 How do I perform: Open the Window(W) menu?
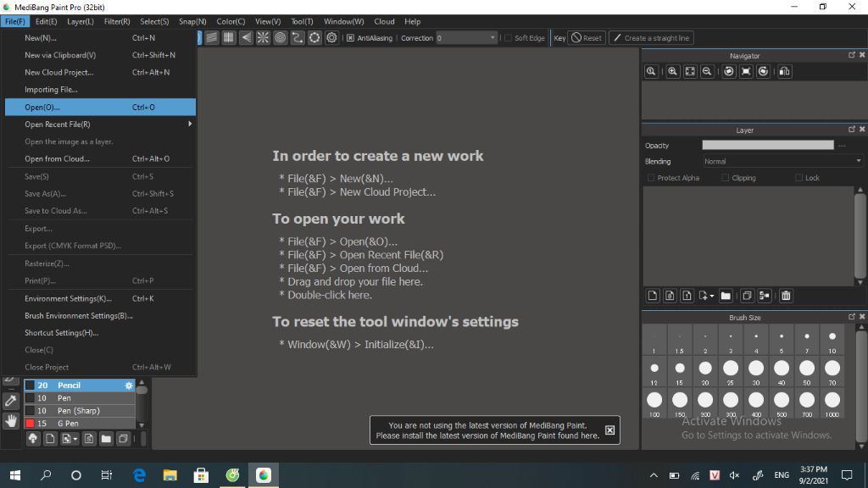point(344,21)
